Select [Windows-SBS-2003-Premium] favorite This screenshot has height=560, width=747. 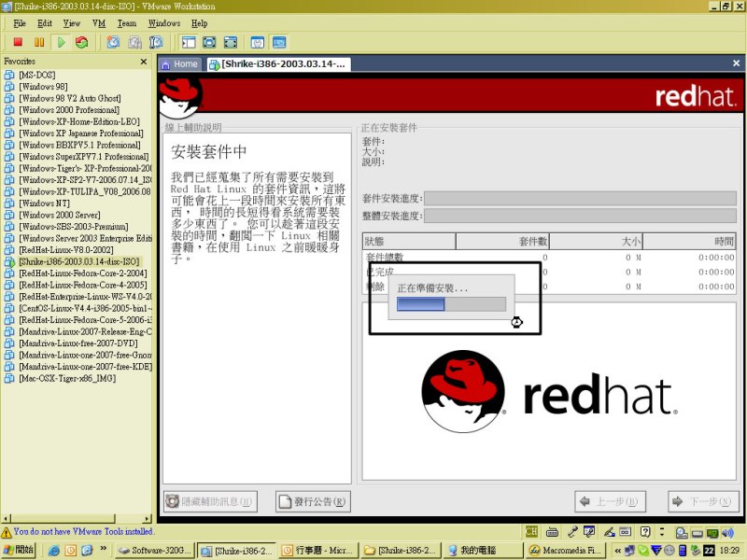point(74,227)
